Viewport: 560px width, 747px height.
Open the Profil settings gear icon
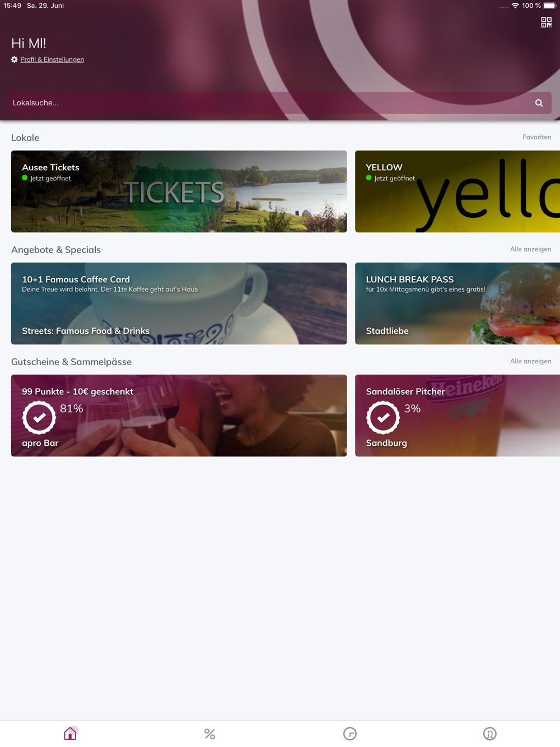tap(15, 59)
